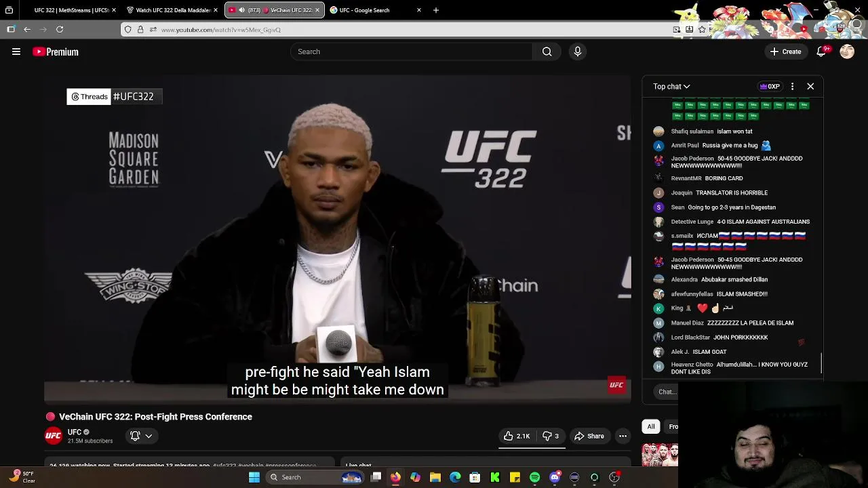Dislike the video with thumbs down
The height and width of the screenshot is (488, 868).
[x=551, y=436]
